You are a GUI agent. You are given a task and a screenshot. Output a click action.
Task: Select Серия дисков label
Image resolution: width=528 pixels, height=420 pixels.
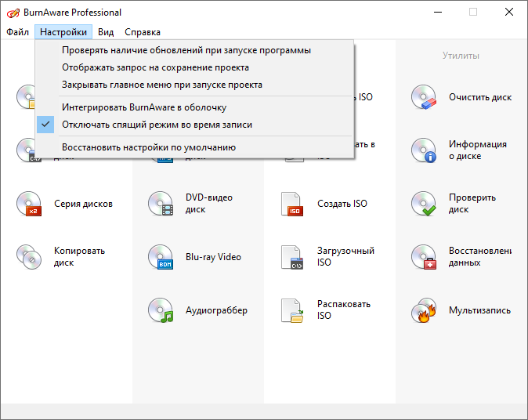[x=83, y=204]
